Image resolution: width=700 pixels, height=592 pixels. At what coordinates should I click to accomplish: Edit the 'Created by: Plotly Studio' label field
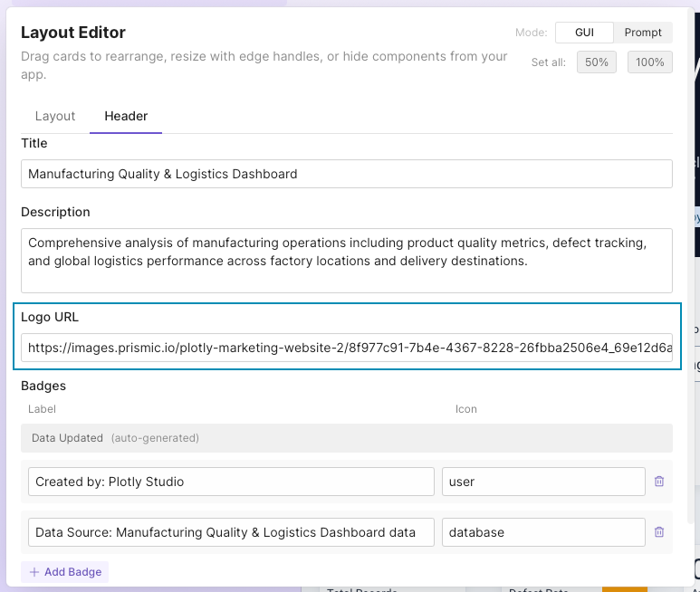[231, 482]
